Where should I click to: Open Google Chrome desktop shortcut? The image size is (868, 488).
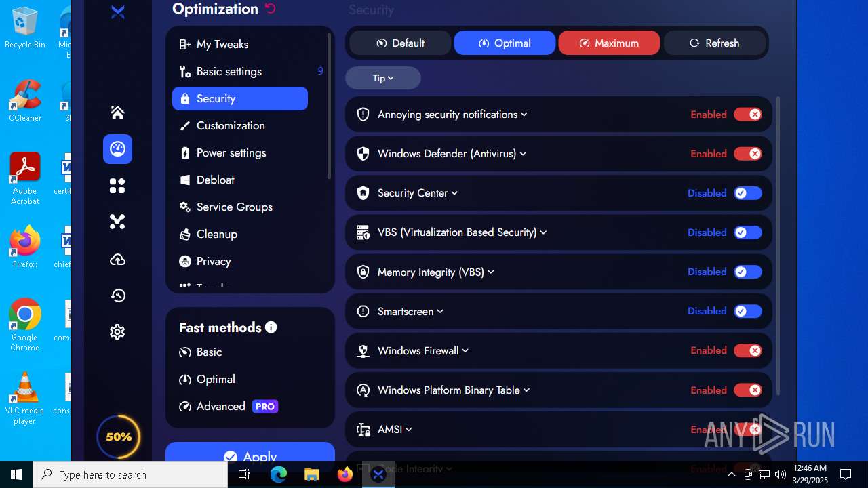coord(25,325)
